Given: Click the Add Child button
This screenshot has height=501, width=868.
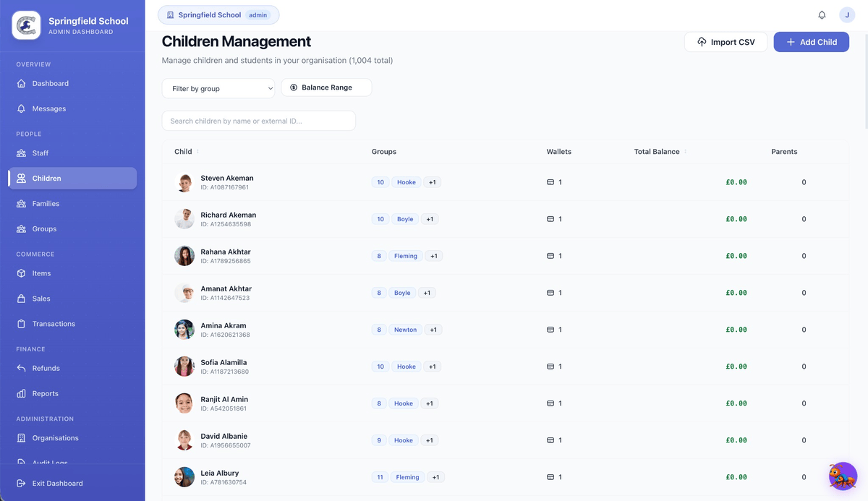Looking at the screenshot, I should pos(811,41).
